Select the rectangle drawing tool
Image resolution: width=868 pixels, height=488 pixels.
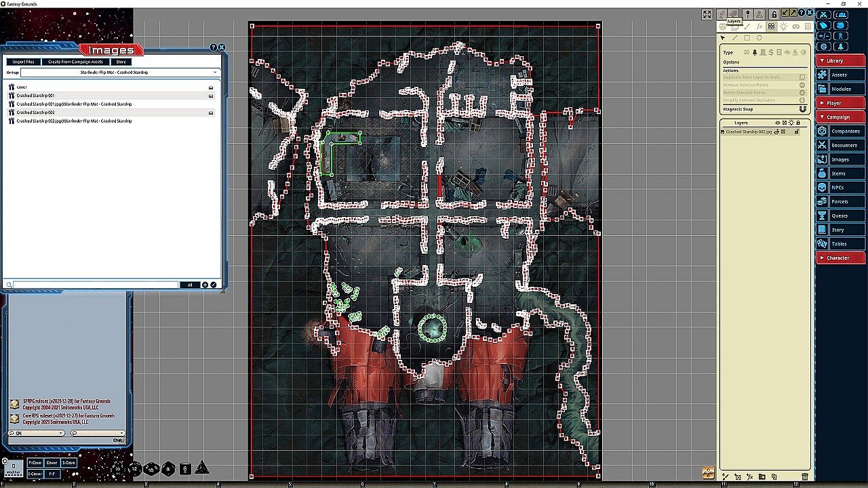click(x=747, y=38)
